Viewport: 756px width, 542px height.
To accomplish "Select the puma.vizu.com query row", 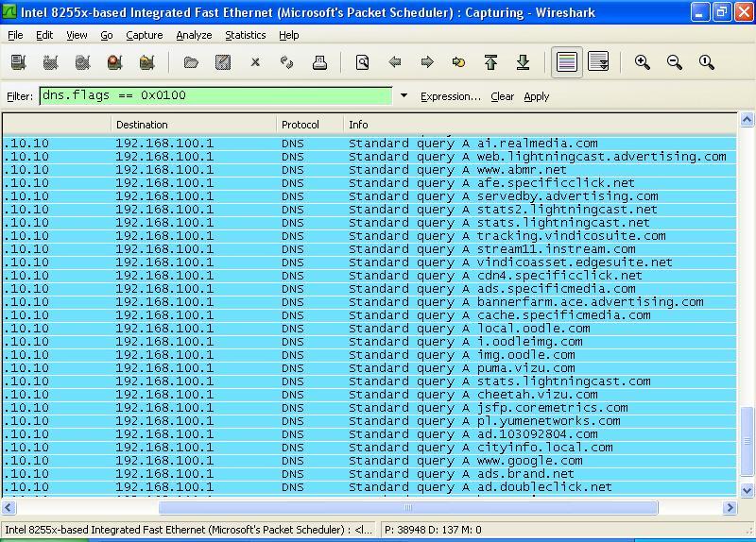I will pos(369,368).
